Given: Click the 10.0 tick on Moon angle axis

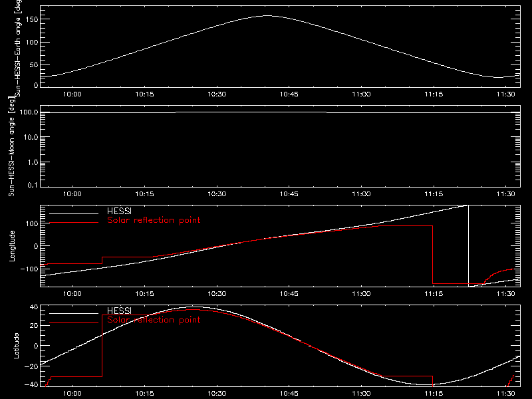Looking at the screenshot, I should pyautogui.click(x=31, y=137).
